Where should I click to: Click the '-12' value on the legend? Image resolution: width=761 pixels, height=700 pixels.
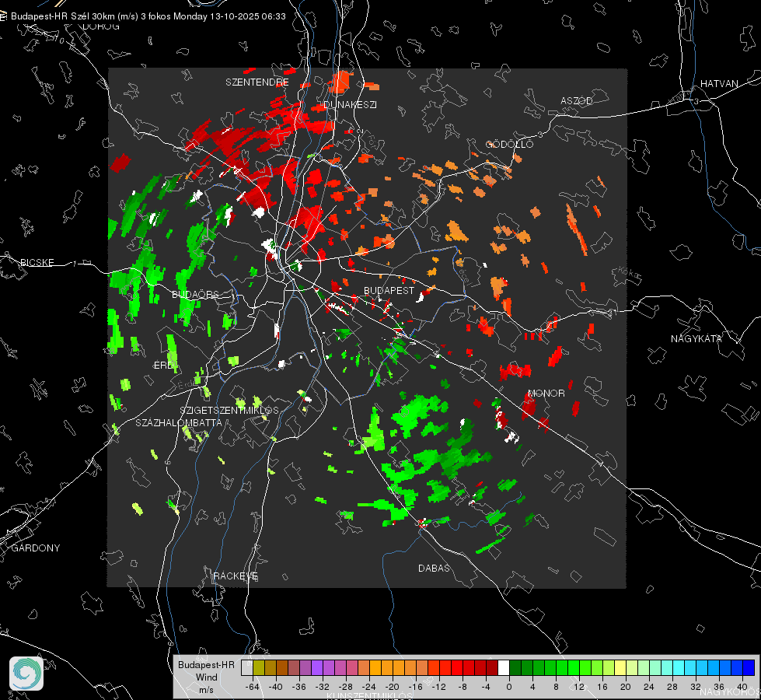pyautogui.click(x=438, y=687)
